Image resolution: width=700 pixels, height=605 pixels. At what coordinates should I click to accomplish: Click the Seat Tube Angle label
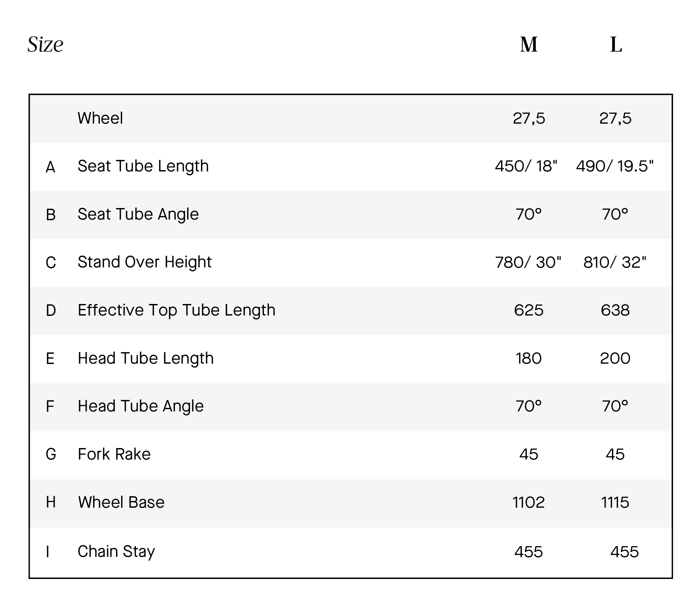138,214
